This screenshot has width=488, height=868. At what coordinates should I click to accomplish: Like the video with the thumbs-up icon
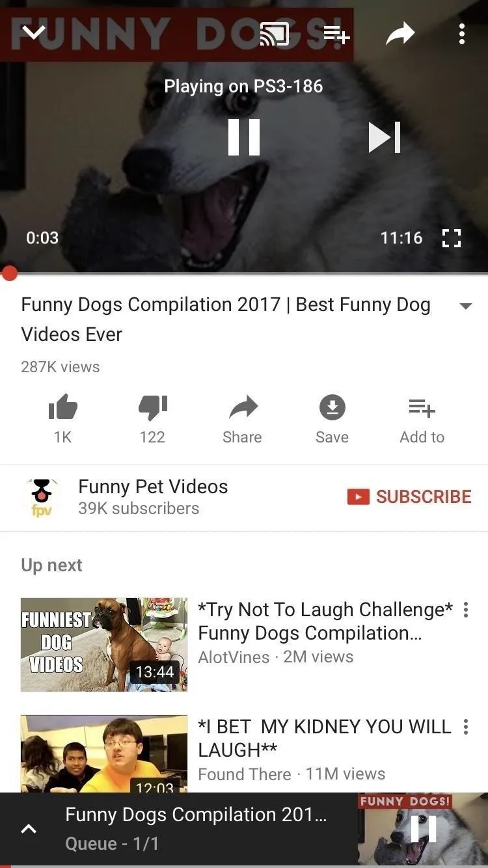point(63,408)
